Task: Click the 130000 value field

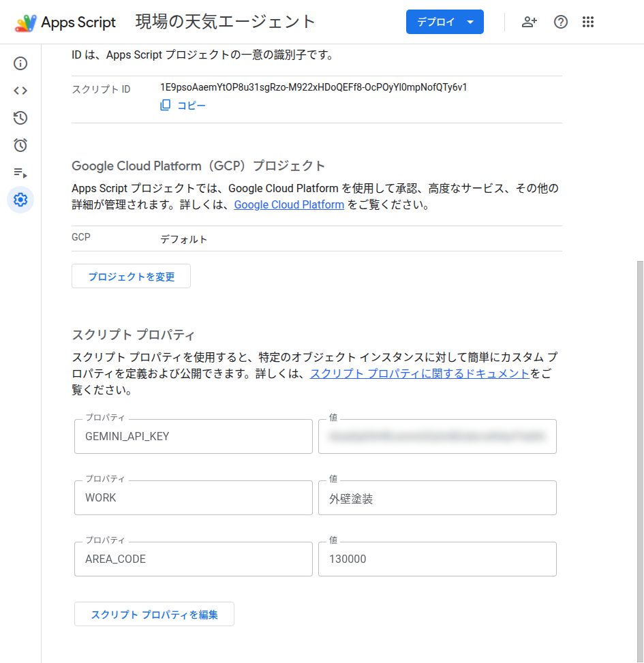Action: (x=438, y=559)
